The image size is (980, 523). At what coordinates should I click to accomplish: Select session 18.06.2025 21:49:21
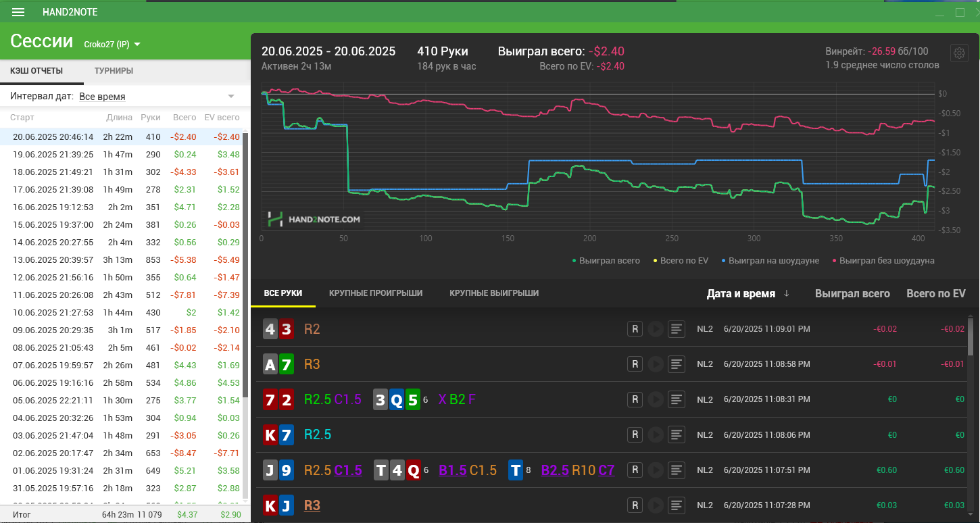coord(121,172)
